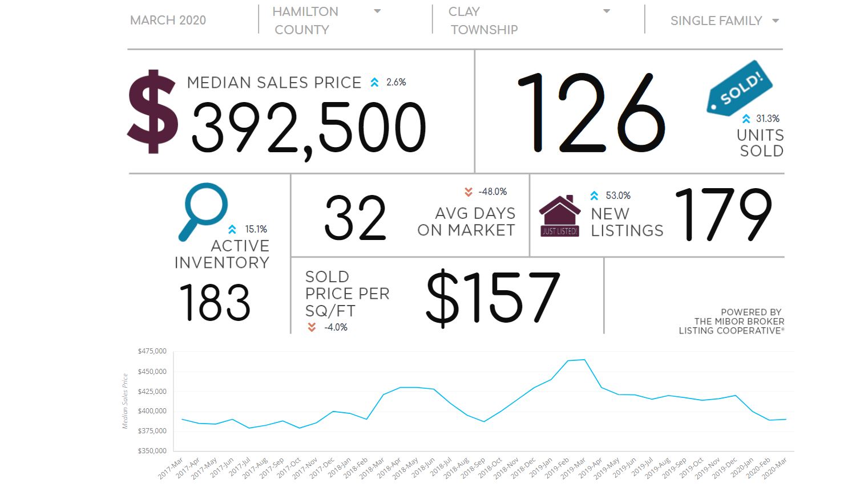Click the 32 average days value
This screenshot has height=488, width=868.
[x=356, y=218]
